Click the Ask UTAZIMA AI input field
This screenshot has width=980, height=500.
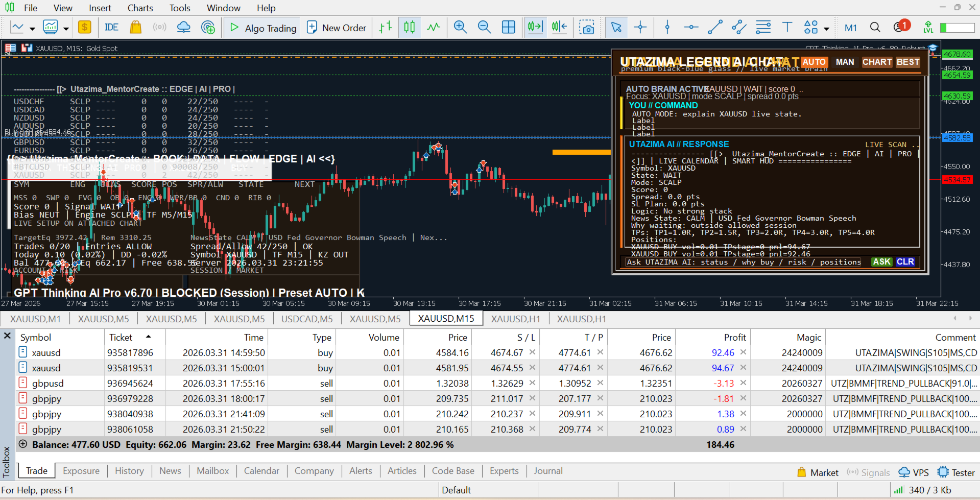743,262
